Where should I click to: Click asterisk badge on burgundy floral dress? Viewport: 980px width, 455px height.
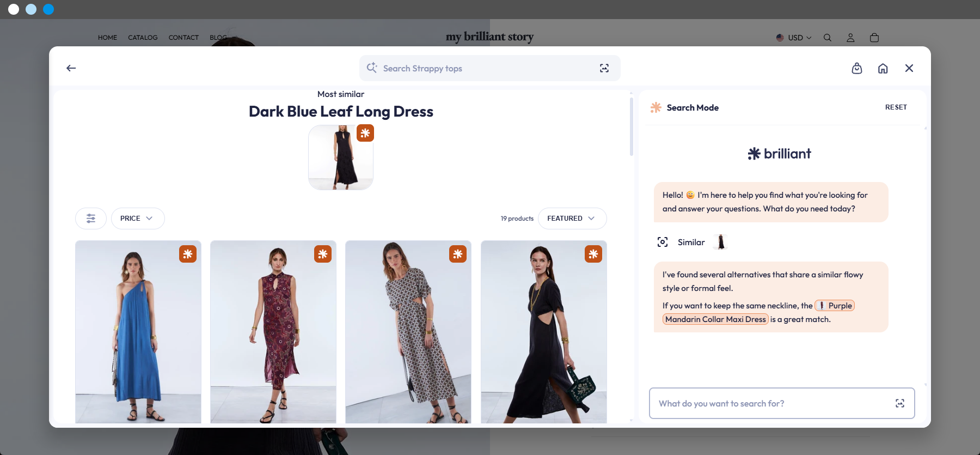[x=323, y=254]
